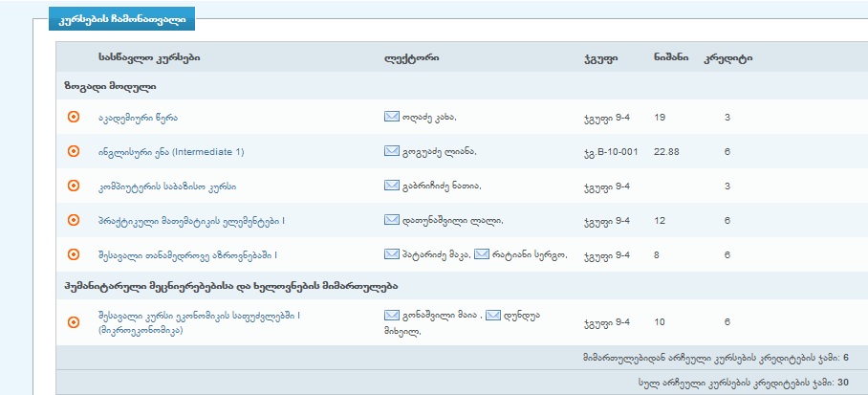Screen dimensions: 868x395
Task: Click grade value 22.88
Action: click(666, 151)
